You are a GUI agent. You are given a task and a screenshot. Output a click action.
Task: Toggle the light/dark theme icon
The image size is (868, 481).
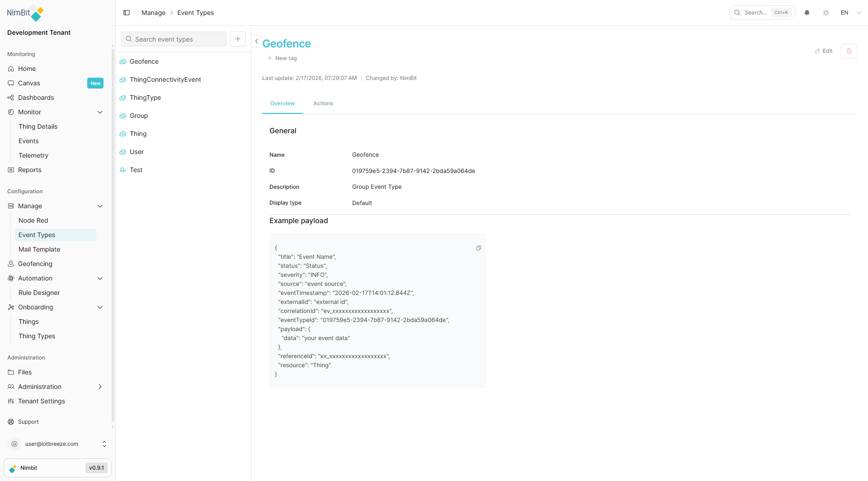coord(826,13)
